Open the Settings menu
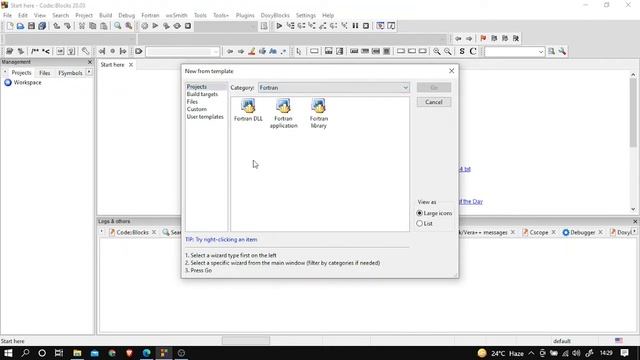Viewport: 640px width, 360px height. pos(306,15)
